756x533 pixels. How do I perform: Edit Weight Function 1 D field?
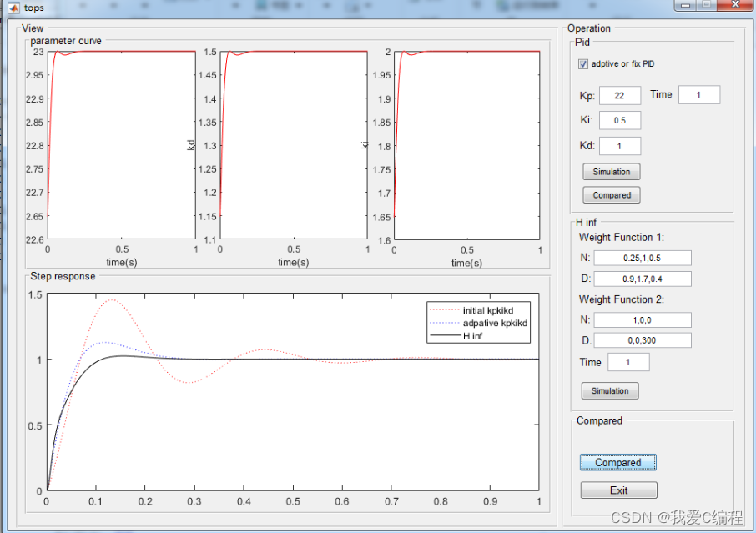coord(643,279)
